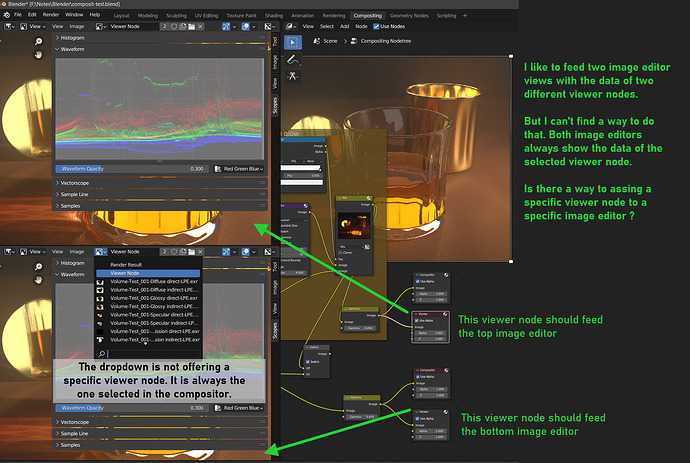Open the Render menu

pos(51,15)
